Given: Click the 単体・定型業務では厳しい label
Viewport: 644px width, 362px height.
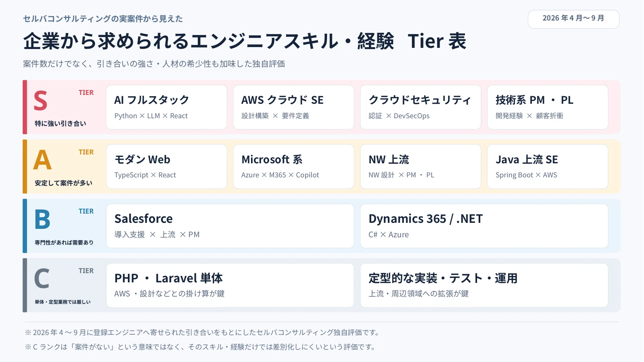Looking at the screenshot, I should click(63, 302).
